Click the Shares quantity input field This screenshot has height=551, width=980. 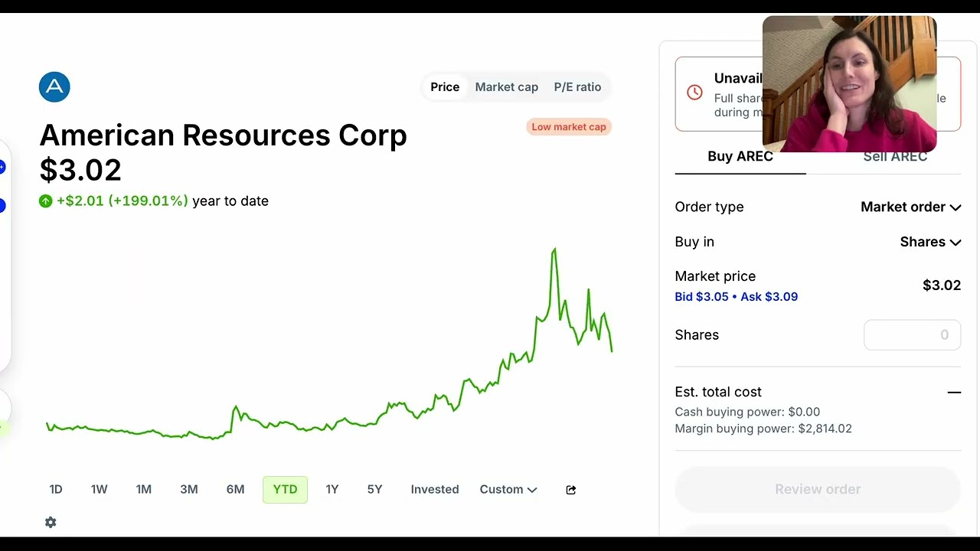tap(912, 335)
